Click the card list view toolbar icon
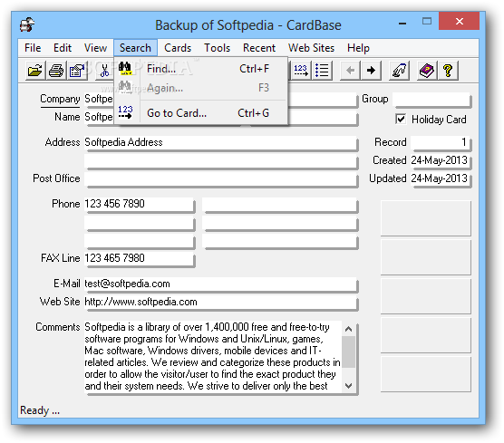Screen dimensions: 504x443 click(322, 70)
